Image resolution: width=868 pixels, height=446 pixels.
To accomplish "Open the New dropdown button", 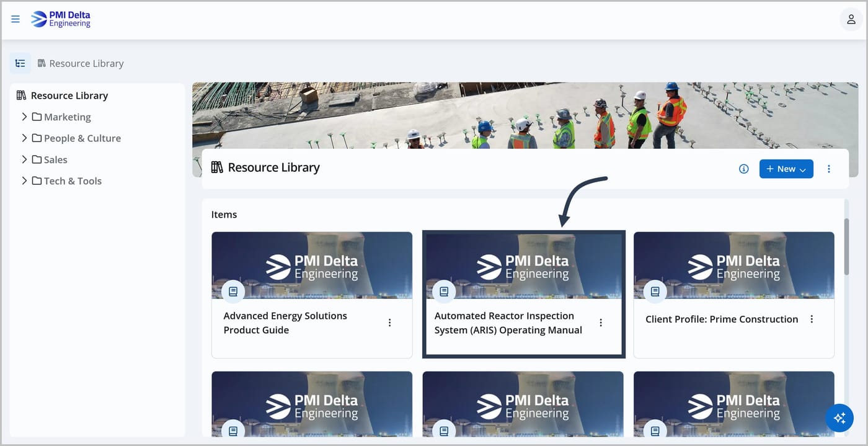I will point(786,169).
